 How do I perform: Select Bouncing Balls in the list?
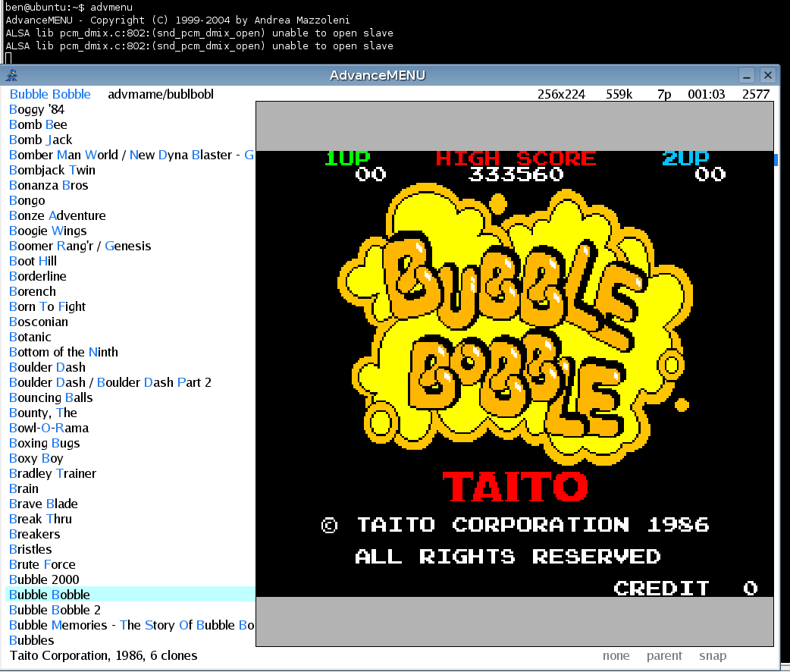tap(51, 397)
